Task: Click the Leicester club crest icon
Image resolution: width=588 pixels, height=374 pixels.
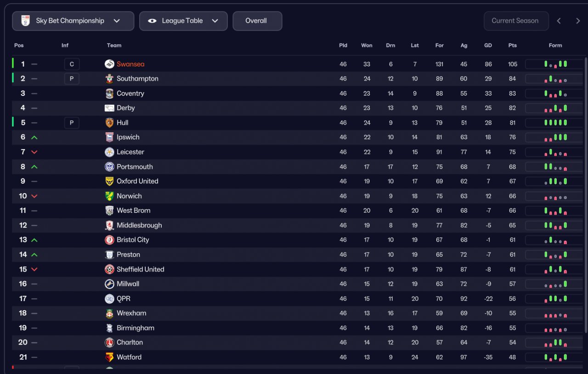Action: 109,152
